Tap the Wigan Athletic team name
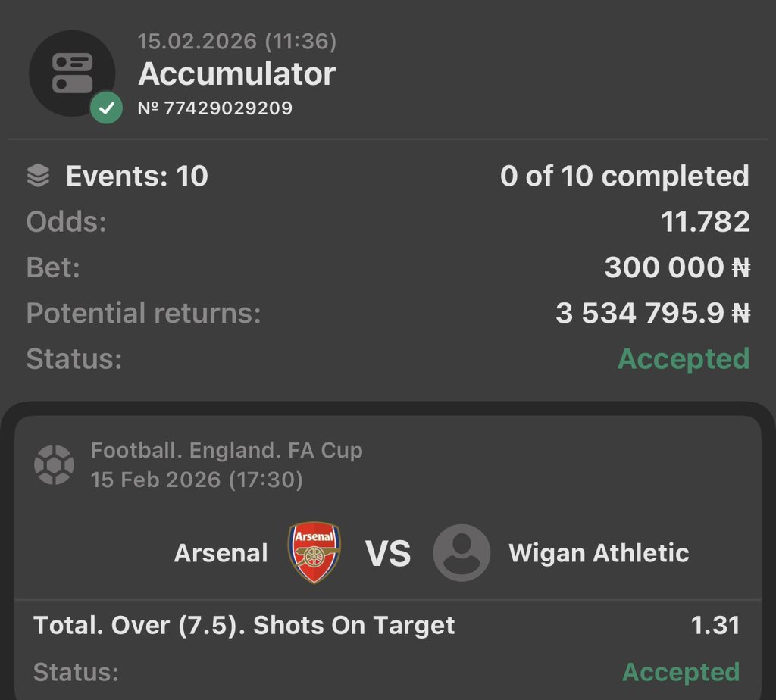The height and width of the screenshot is (700, 776). point(599,553)
